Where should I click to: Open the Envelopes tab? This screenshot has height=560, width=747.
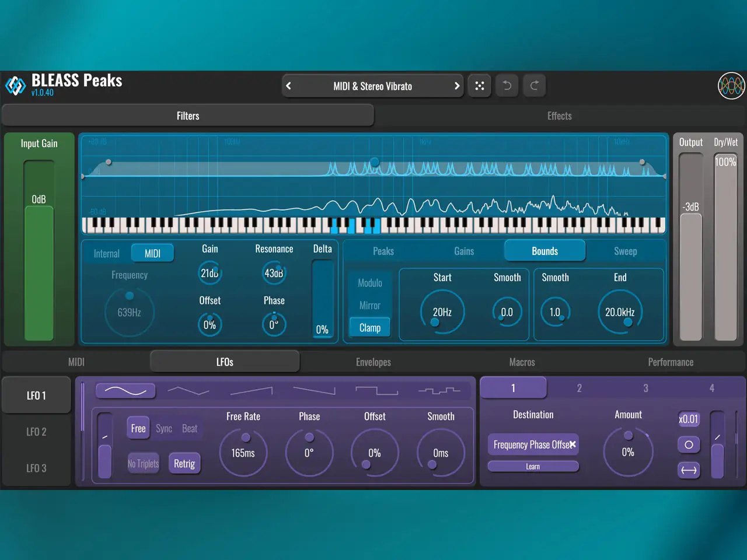(x=373, y=362)
